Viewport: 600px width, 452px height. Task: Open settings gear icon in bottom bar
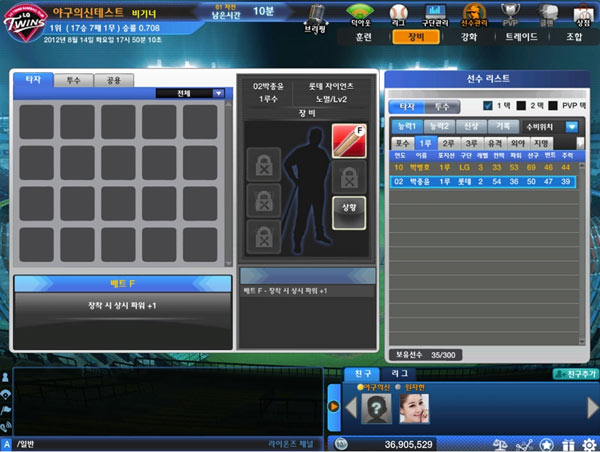pyautogui.click(x=590, y=444)
